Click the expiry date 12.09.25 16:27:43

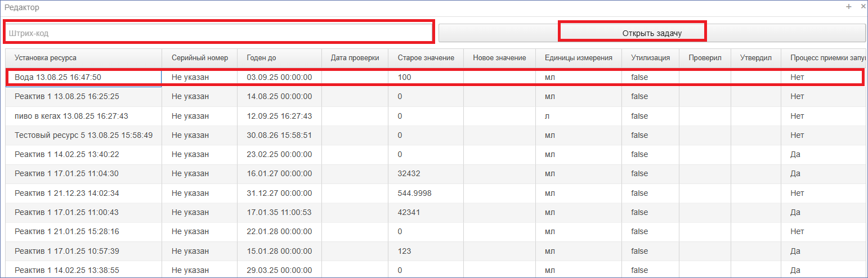279,116
